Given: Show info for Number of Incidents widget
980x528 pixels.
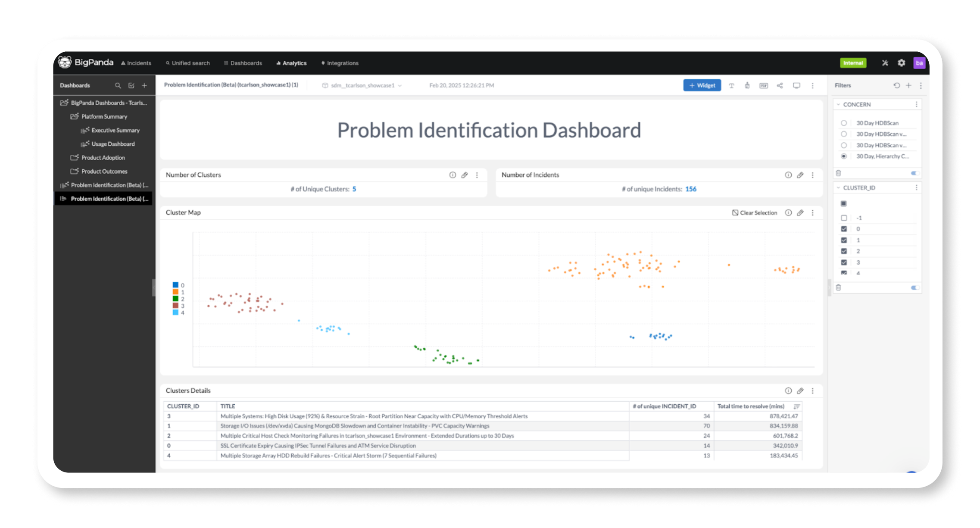Looking at the screenshot, I should 788,175.
